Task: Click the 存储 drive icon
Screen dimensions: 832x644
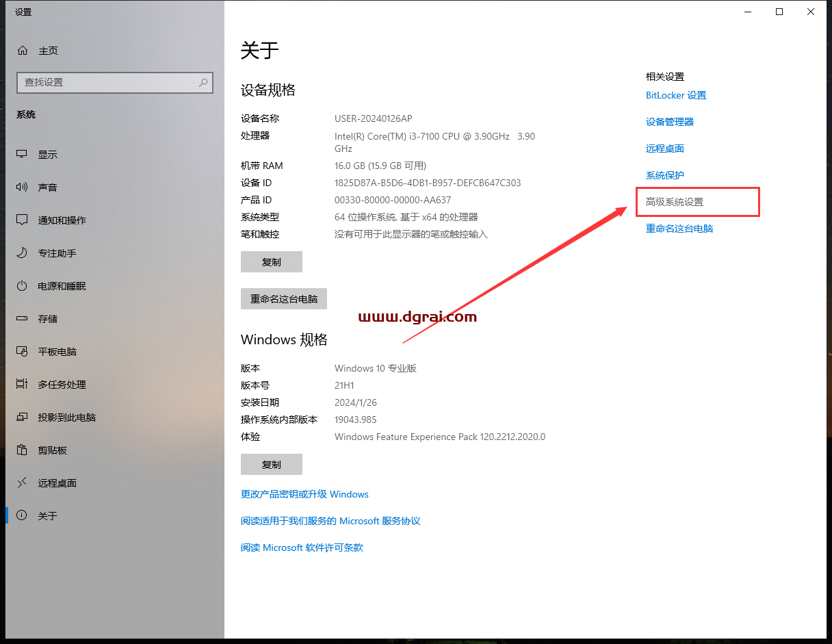Action: click(x=23, y=319)
